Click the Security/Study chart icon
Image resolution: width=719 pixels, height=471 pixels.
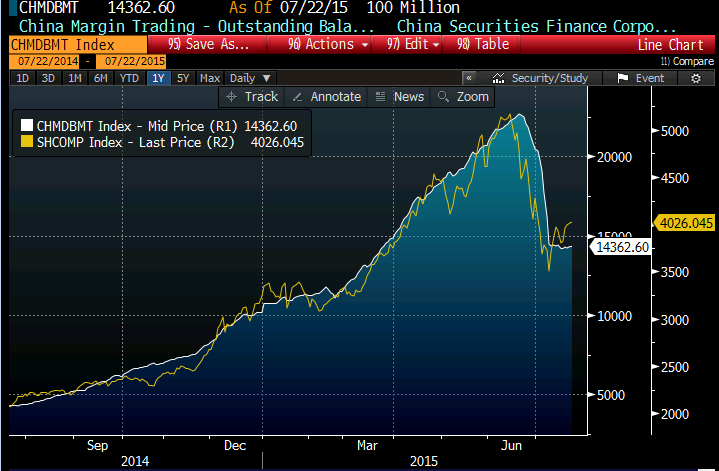coord(501,78)
